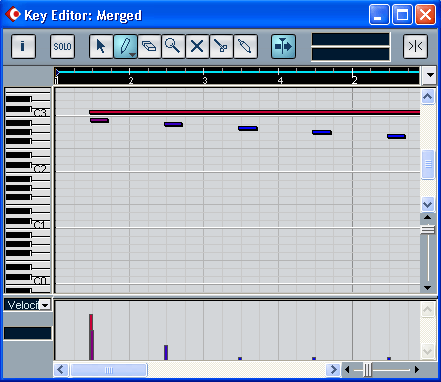Click the Cubase logo in title bar
Image resolution: width=441 pixels, height=382 pixels.
[x=13, y=14]
